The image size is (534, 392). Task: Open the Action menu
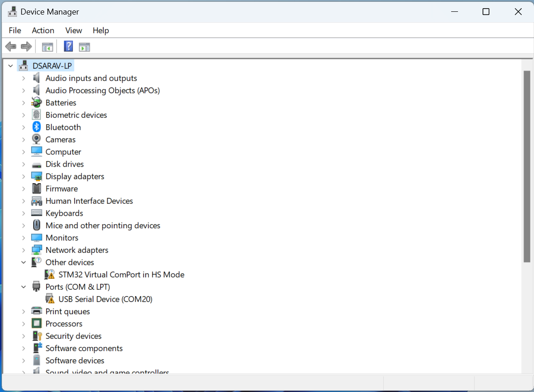coord(43,30)
